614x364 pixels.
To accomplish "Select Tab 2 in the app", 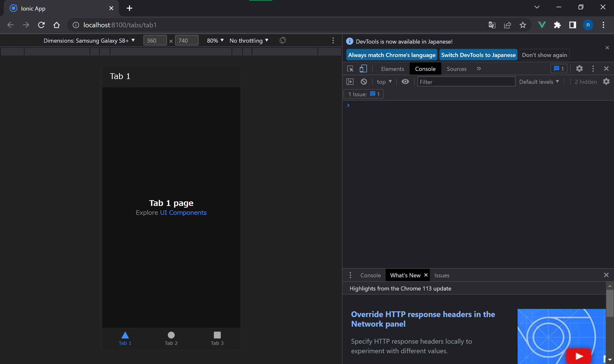I will tap(171, 338).
